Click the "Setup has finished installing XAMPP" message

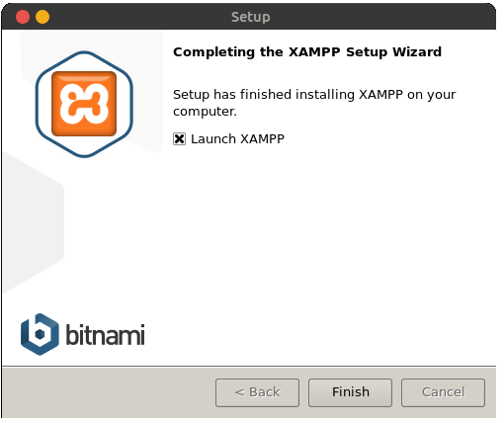(x=314, y=103)
